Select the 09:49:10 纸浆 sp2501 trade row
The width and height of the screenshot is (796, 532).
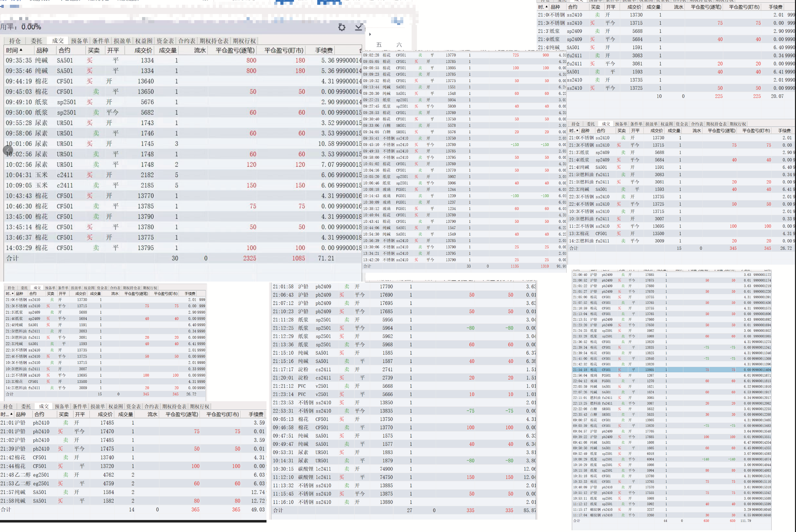(x=183, y=102)
